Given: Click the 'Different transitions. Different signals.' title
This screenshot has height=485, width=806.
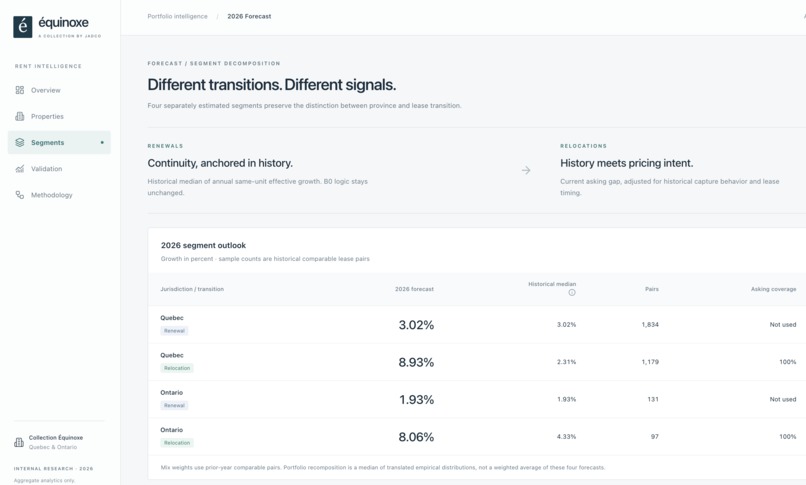Looking at the screenshot, I should (272, 85).
